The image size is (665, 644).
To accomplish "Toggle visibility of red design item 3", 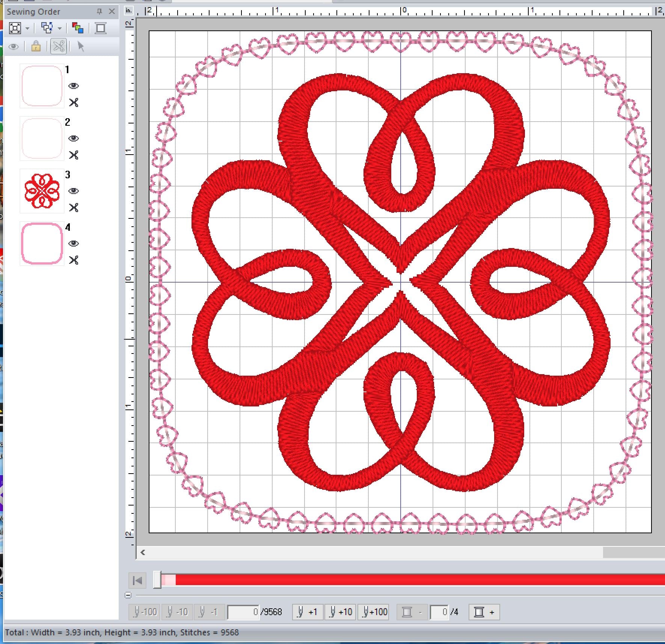I will (74, 191).
